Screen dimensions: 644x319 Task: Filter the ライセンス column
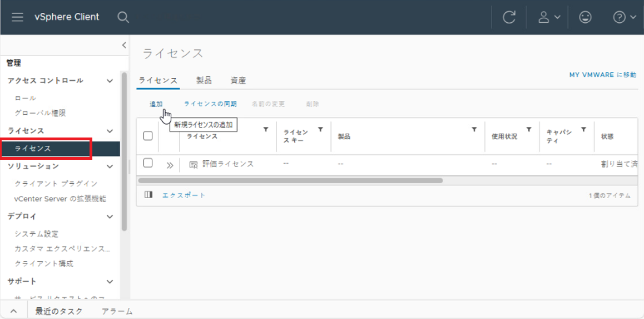point(266,130)
